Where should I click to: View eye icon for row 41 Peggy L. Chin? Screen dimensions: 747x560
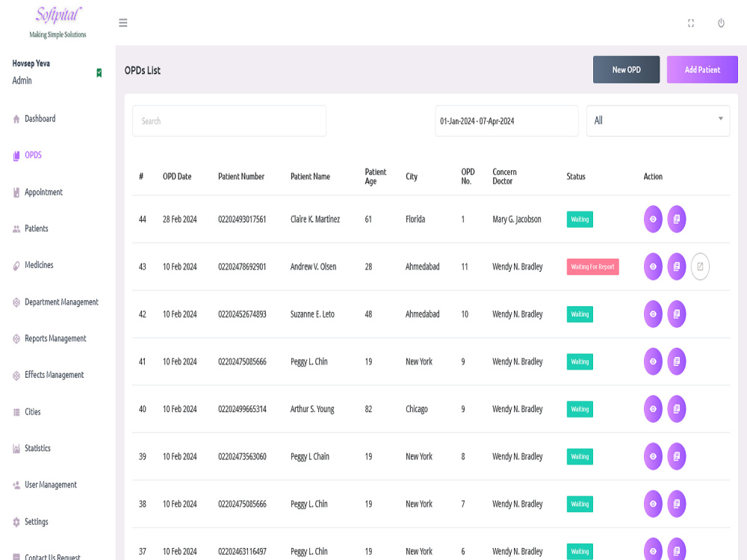click(x=653, y=361)
